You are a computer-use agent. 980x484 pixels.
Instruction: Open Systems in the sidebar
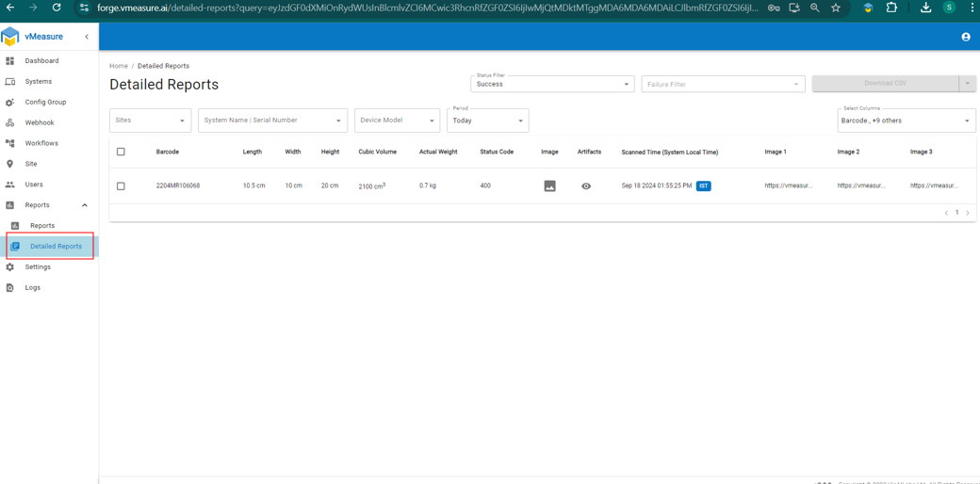click(38, 81)
